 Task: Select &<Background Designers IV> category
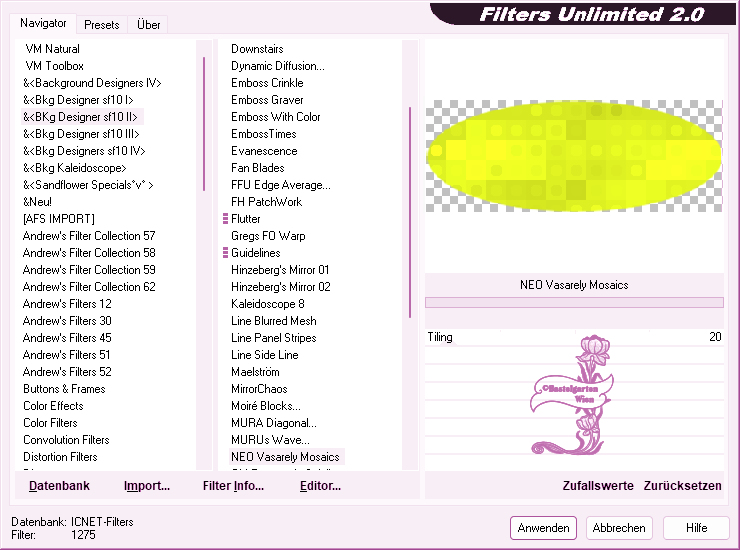pos(92,83)
